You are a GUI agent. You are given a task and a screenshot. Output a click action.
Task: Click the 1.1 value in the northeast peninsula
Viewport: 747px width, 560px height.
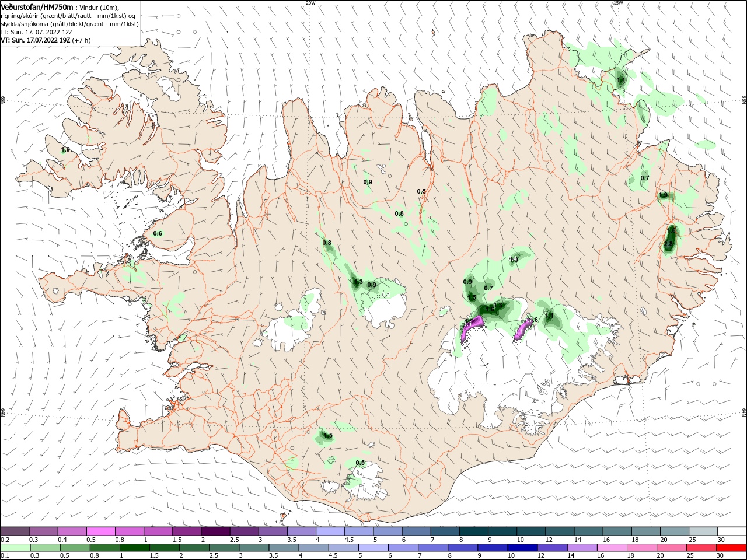coord(622,80)
